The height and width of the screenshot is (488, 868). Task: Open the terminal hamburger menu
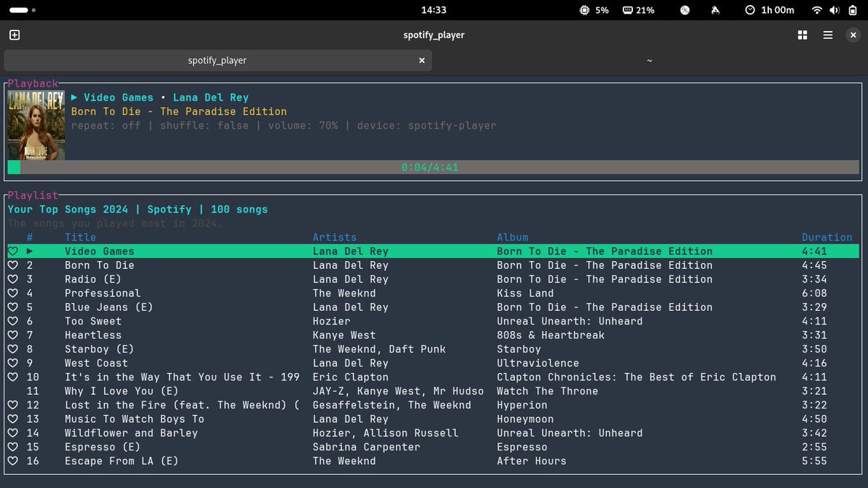point(827,35)
